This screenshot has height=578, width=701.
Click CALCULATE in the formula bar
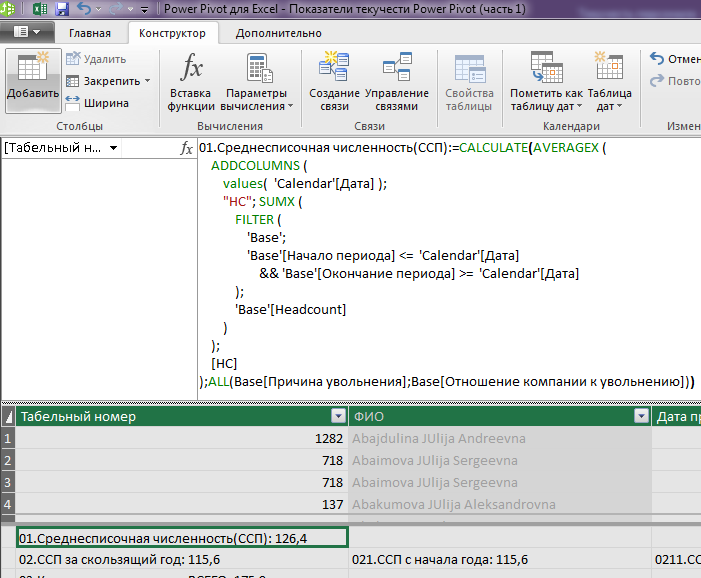pos(493,148)
